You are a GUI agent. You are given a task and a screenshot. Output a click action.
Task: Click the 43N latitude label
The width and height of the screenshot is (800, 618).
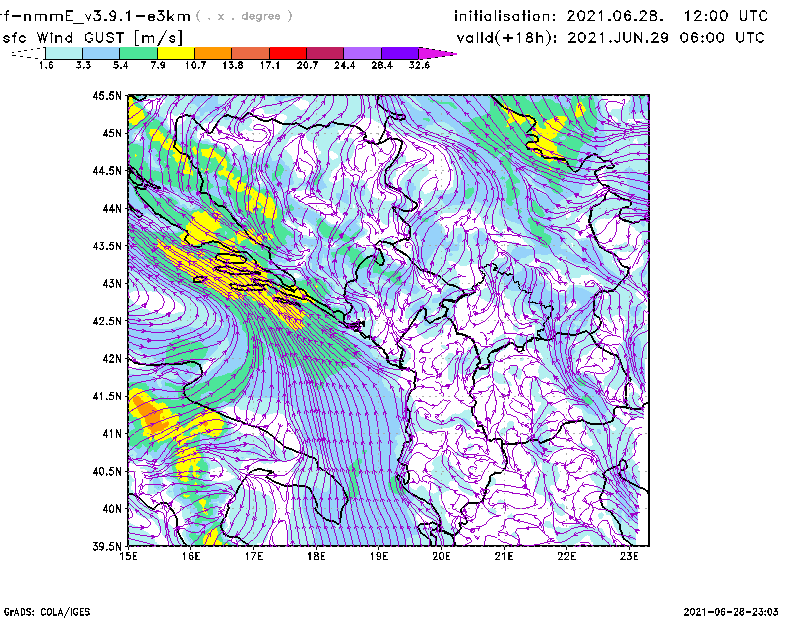(x=112, y=283)
